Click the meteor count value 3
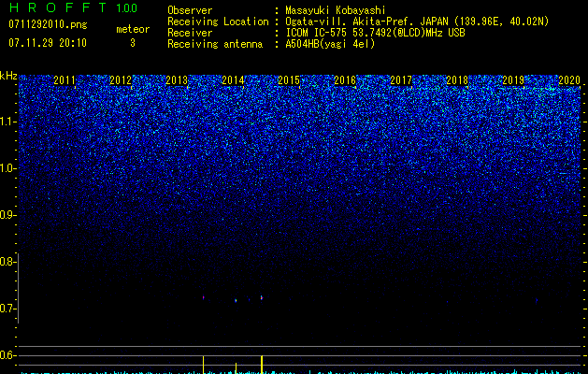Image resolution: width=588 pixels, height=374 pixels. click(133, 43)
